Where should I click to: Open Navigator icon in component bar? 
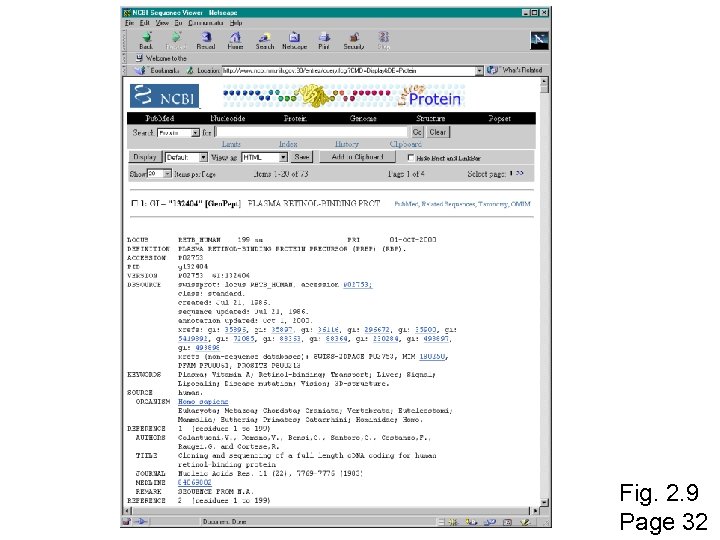[x=454, y=522]
